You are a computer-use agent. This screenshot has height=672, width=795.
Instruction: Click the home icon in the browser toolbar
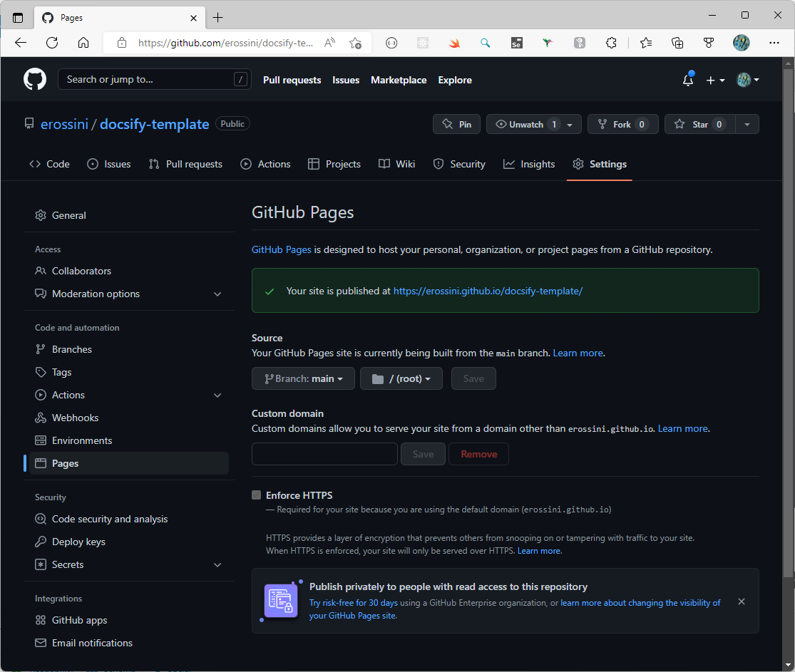(83, 43)
